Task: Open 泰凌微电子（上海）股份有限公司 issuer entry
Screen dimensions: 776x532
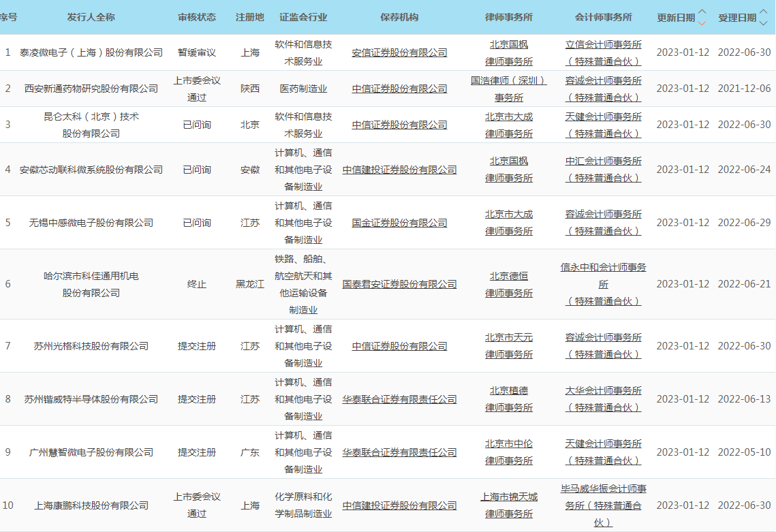Action: pos(91,52)
